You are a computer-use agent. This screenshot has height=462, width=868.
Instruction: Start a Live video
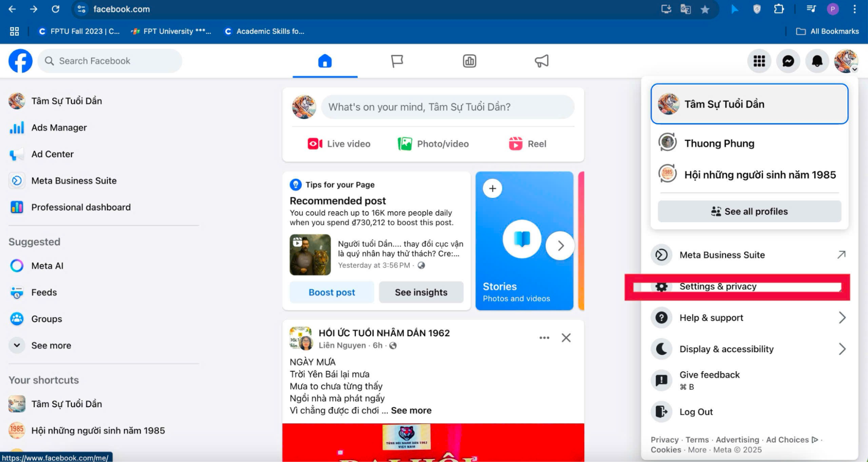(x=339, y=144)
